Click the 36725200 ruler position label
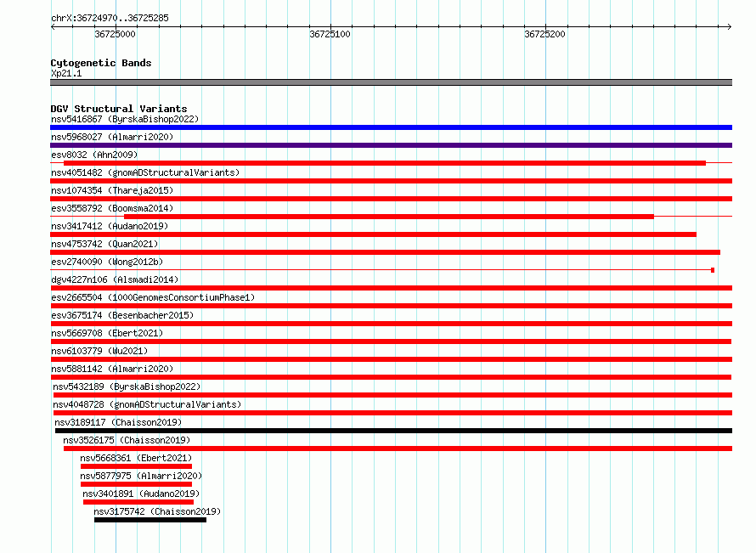This screenshot has height=553, width=756. point(544,34)
